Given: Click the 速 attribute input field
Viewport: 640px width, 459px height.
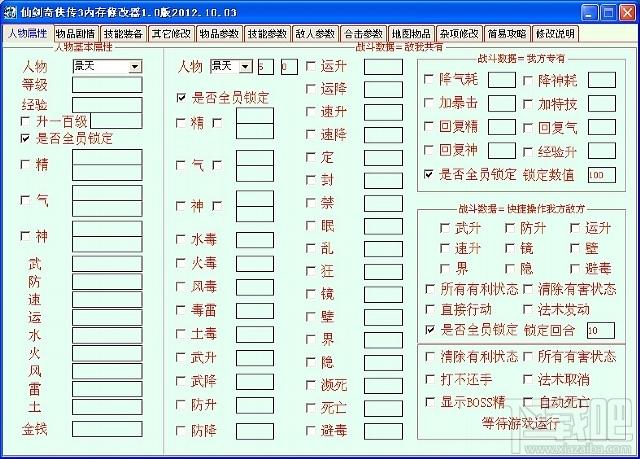Looking at the screenshot, I should (x=107, y=300).
